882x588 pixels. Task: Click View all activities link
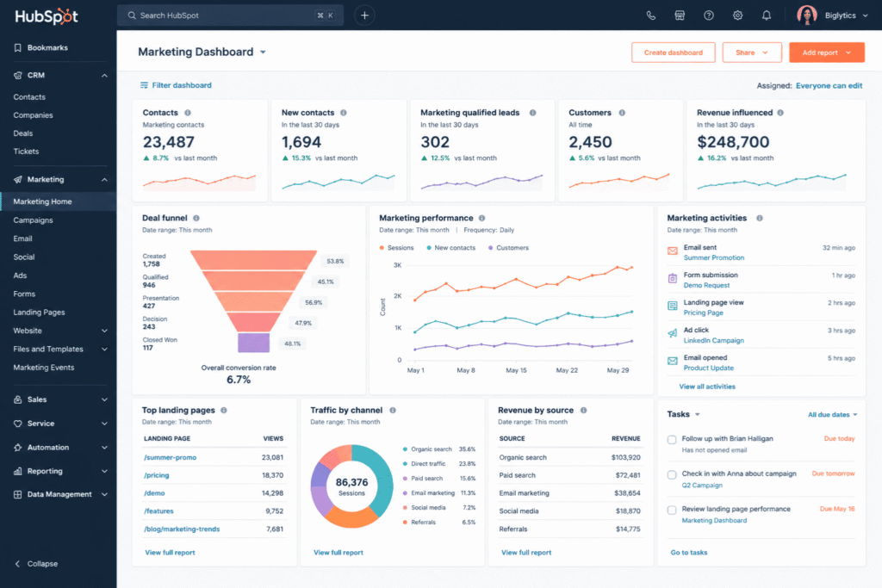tap(707, 387)
